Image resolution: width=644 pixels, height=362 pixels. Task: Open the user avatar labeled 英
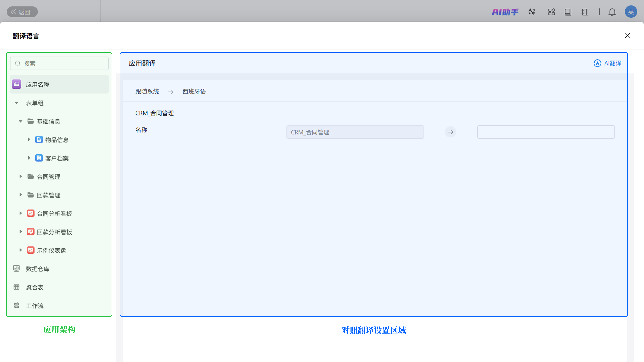pyautogui.click(x=631, y=12)
